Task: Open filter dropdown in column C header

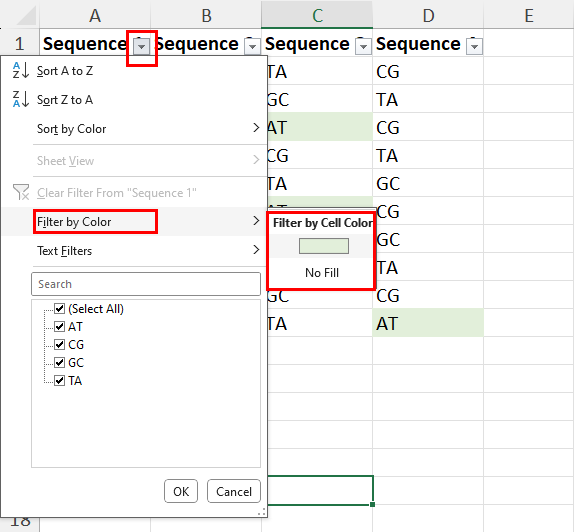Action: click(x=364, y=46)
